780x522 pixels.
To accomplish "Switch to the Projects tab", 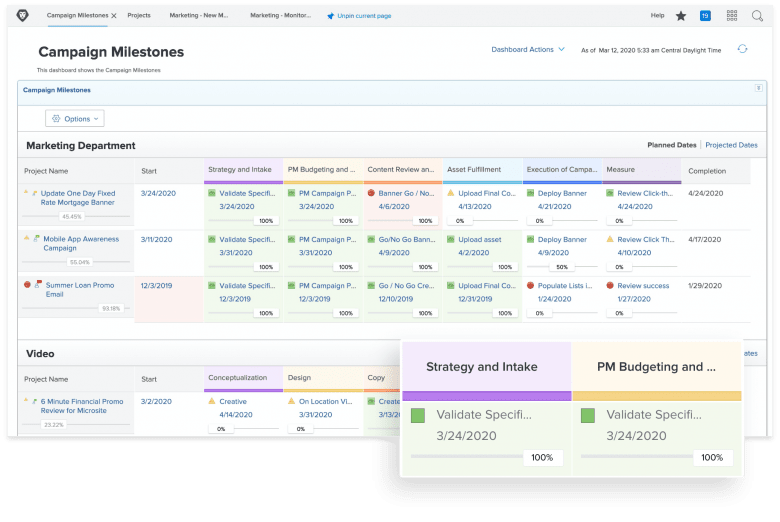I will [x=139, y=15].
